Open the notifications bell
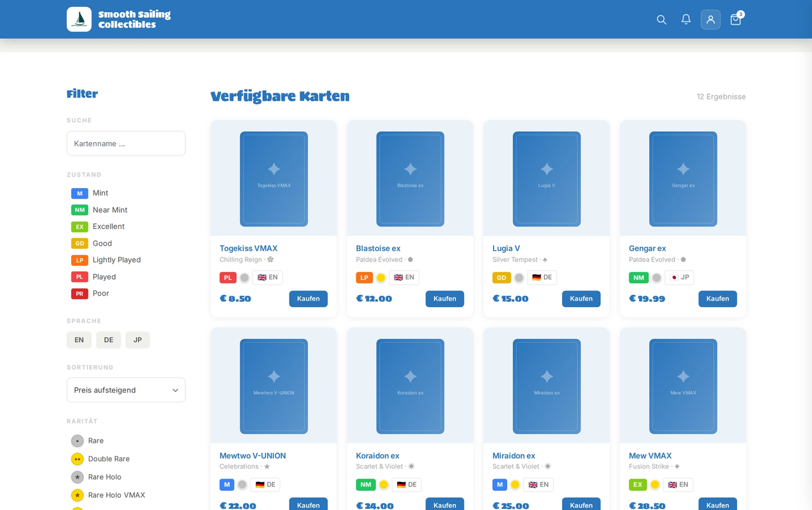This screenshot has height=510, width=812. 686,19
